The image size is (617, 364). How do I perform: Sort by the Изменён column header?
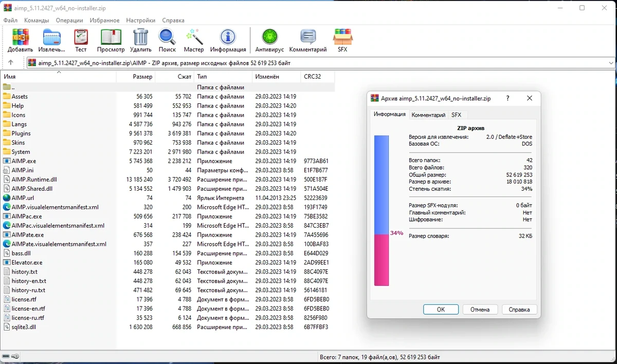pyautogui.click(x=276, y=77)
